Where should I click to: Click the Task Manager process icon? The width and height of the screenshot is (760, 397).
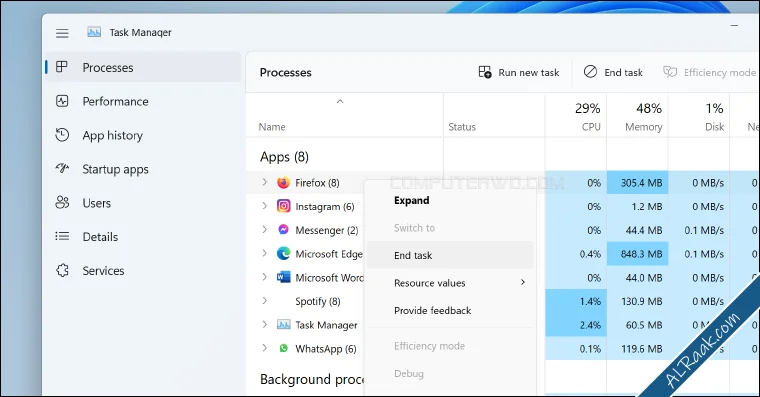point(284,325)
